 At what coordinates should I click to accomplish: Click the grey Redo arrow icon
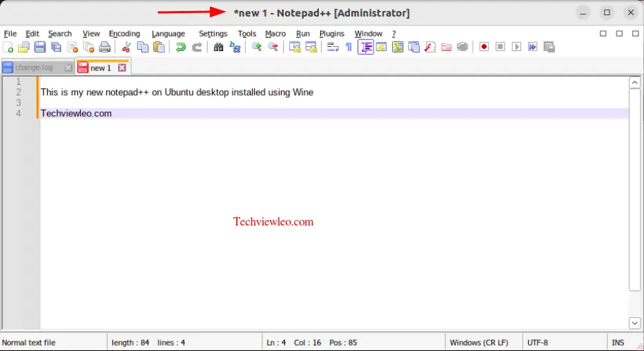point(197,47)
